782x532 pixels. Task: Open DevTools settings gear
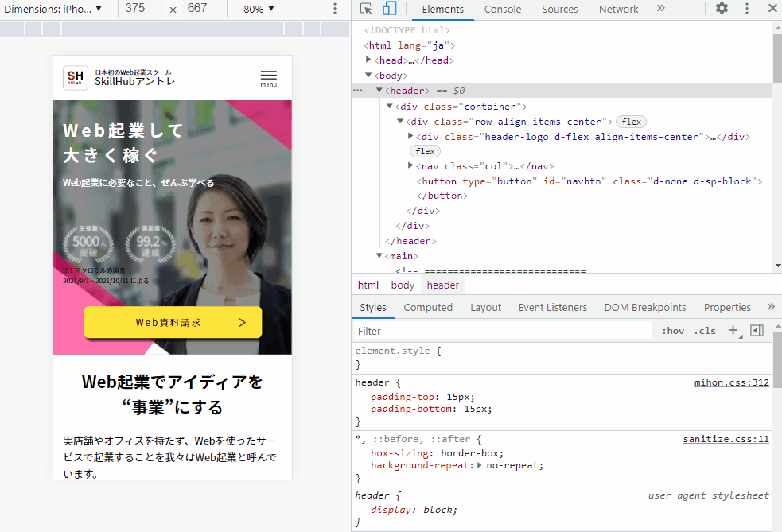[722, 8]
